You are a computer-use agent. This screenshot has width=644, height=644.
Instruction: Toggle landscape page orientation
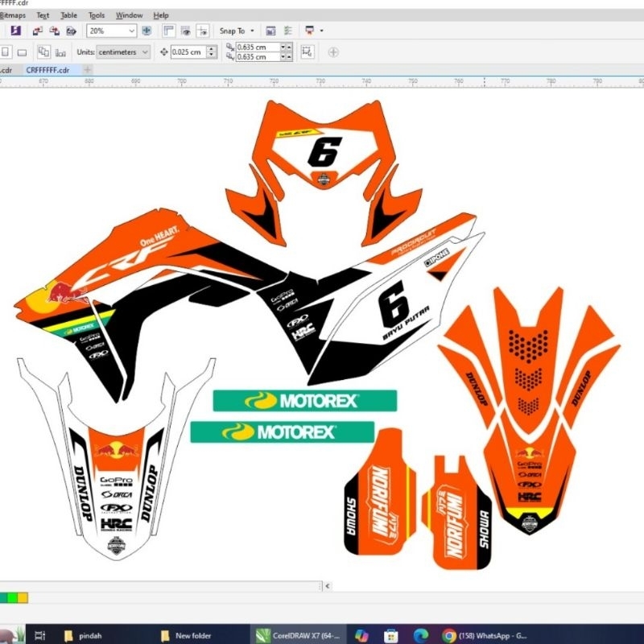pyautogui.click(x=23, y=52)
